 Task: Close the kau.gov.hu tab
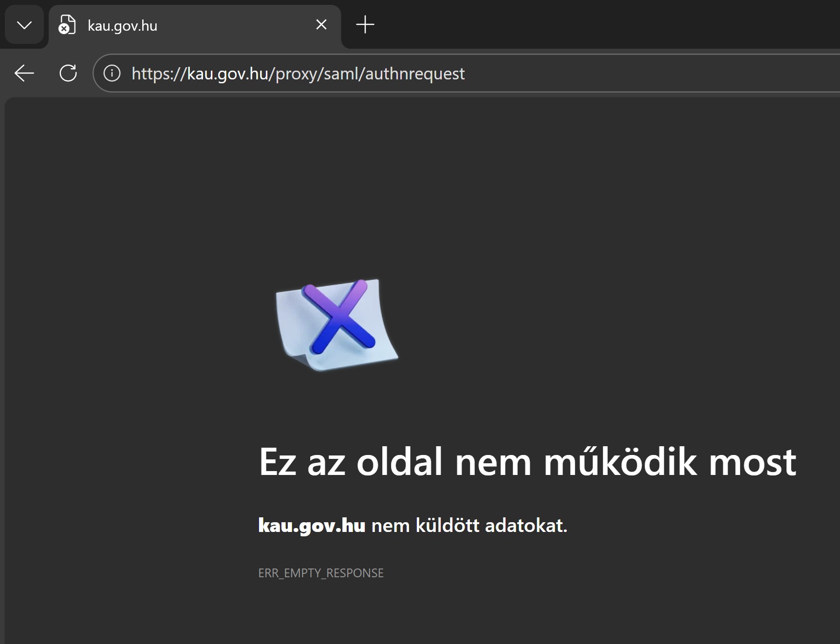[x=321, y=24]
